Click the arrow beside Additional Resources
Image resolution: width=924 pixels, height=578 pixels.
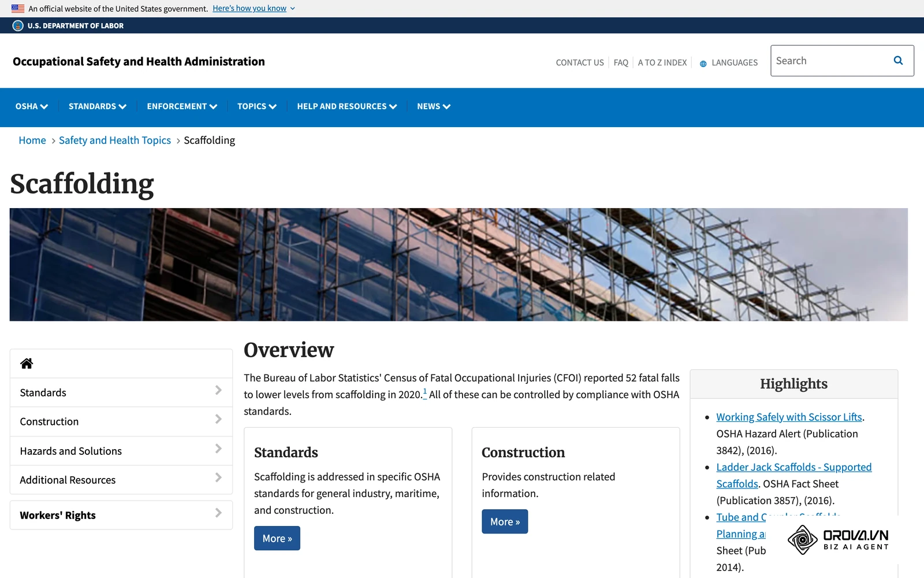point(218,477)
